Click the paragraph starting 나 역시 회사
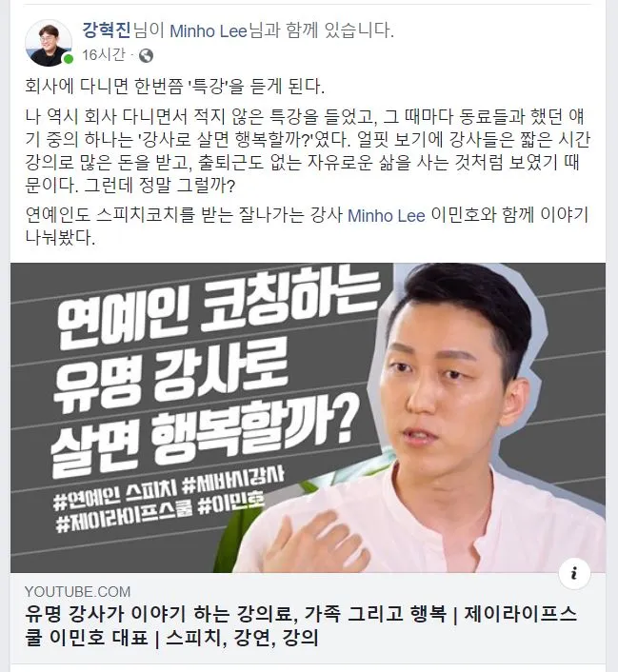This screenshot has width=618, height=672. click(307, 150)
